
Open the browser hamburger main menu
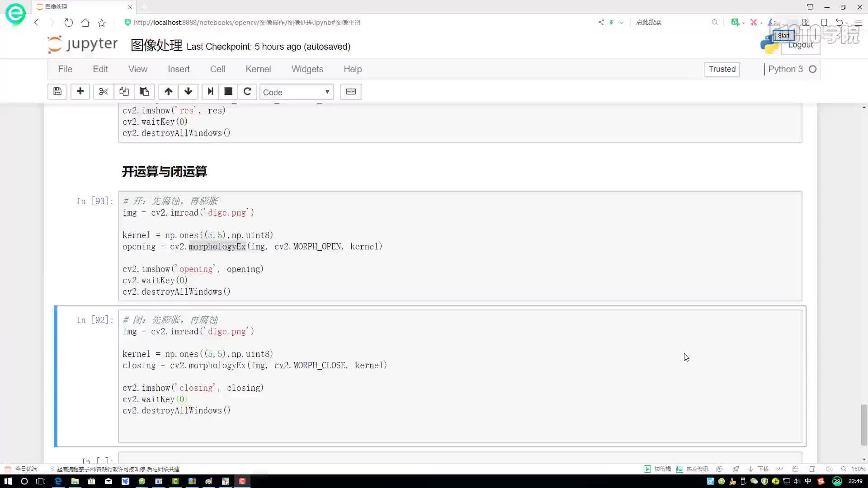(858, 22)
